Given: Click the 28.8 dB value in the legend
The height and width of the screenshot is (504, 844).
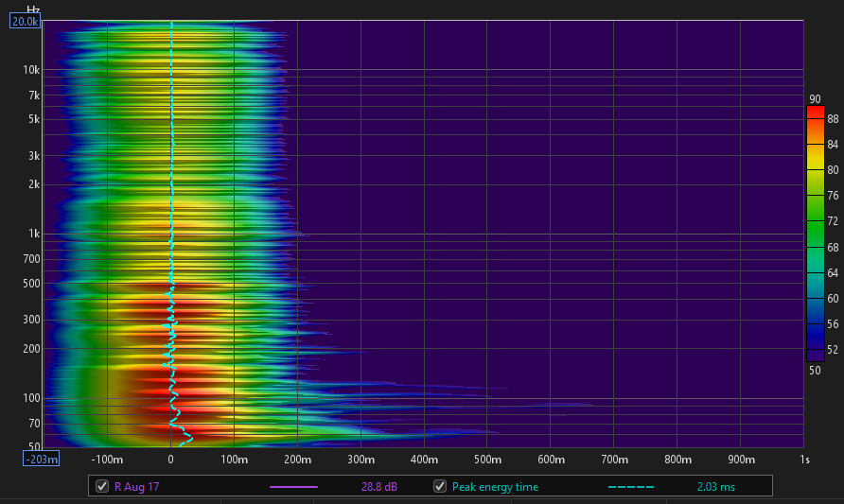Looking at the screenshot, I should [378, 487].
